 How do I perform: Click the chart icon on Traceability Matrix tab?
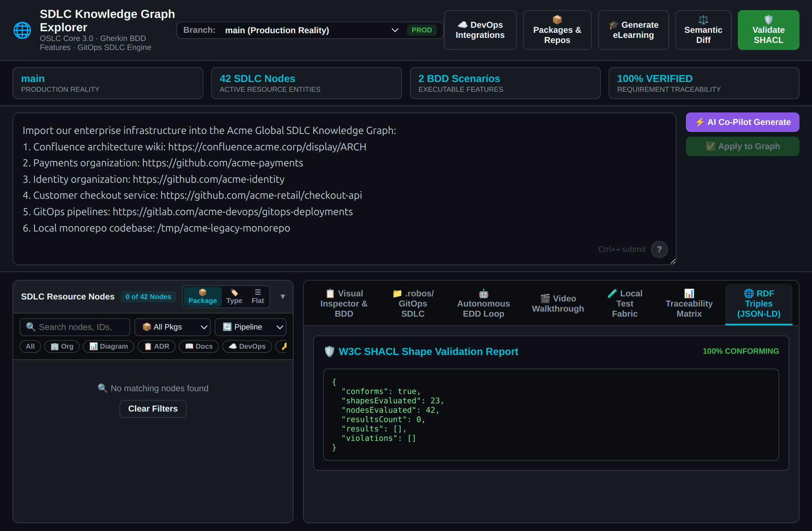point(689,294)
